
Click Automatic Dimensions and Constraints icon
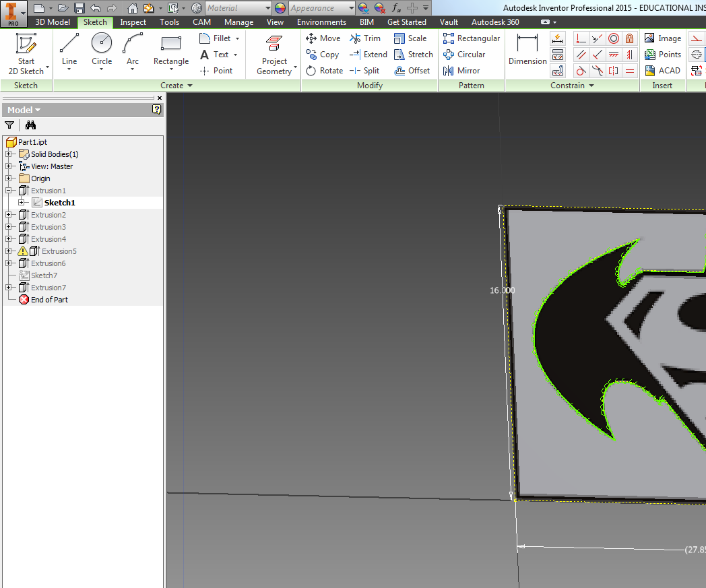pyautogui.click(x=558, y=38)
